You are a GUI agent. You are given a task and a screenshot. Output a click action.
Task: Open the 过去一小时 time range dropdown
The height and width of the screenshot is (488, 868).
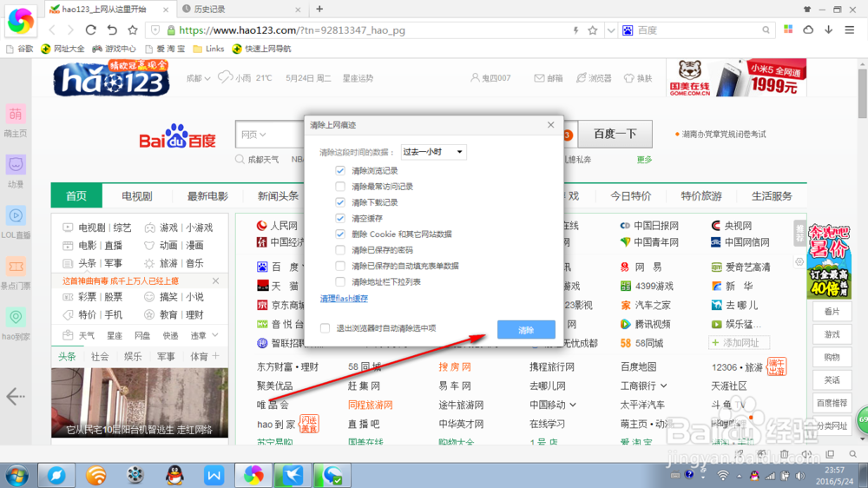[433, 152]
